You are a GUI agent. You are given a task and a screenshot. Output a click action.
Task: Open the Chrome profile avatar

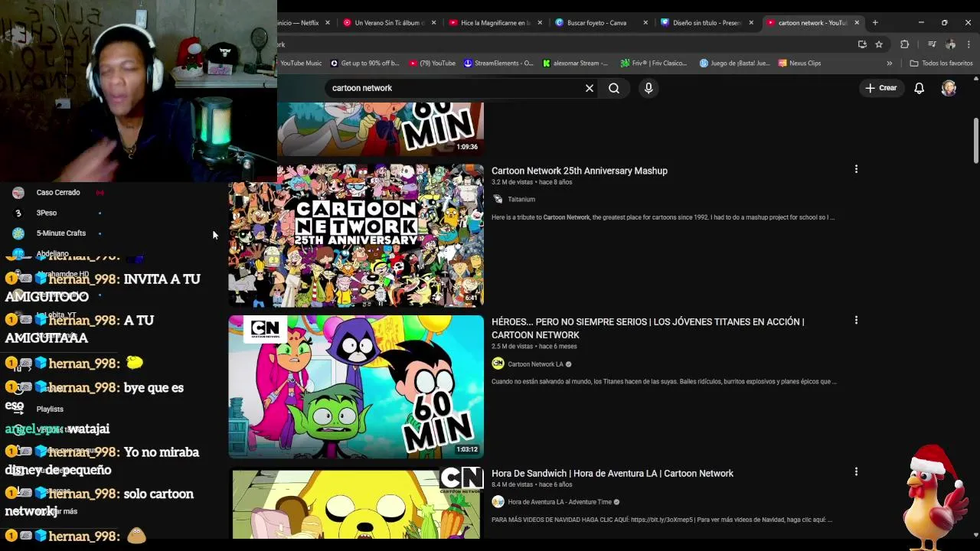point(951,44)
